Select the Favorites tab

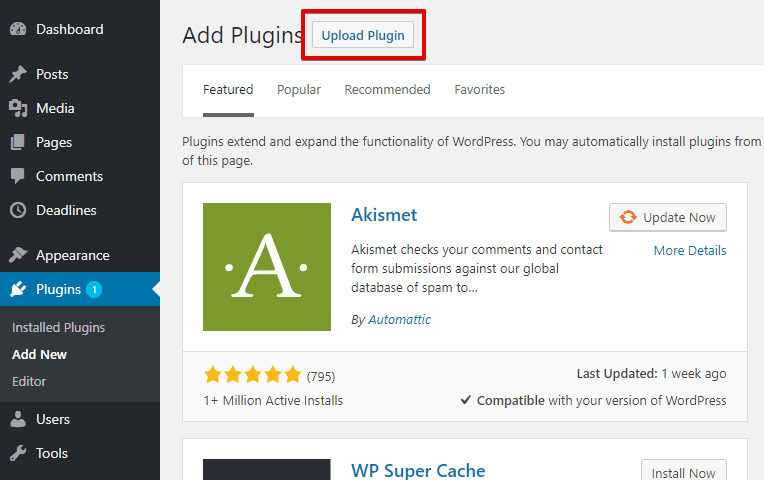pyautogui.click(x=479, y=90)
